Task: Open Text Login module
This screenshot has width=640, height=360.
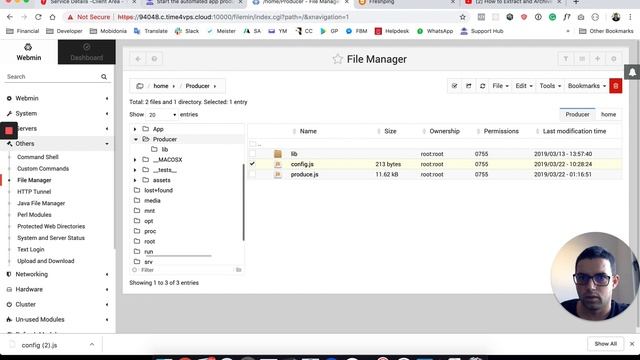Action: click(31, 249)
